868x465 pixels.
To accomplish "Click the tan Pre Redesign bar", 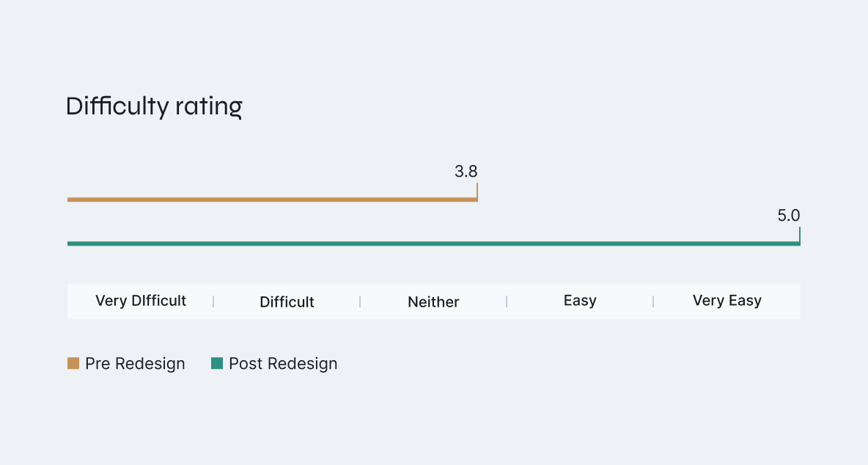I will point(271,199).
